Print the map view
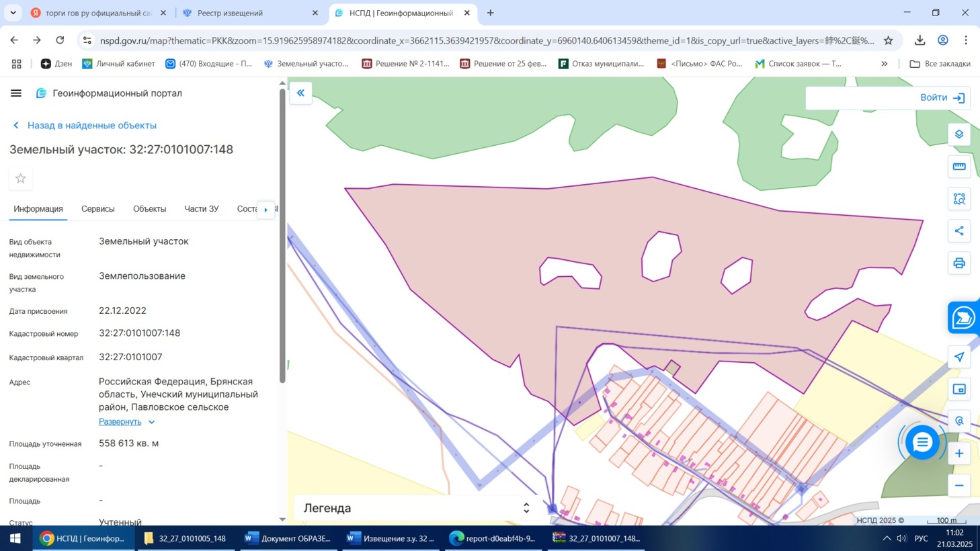The height and width of the screenshot is (551, 980). (958, 263)
